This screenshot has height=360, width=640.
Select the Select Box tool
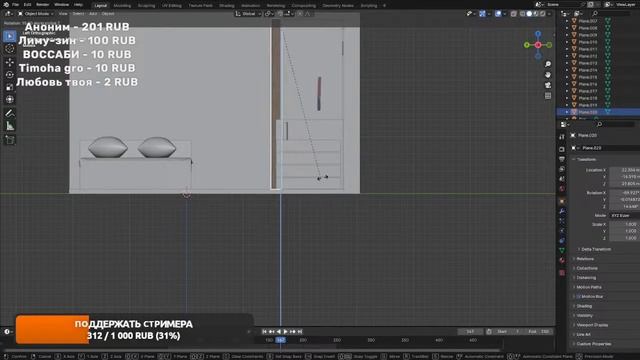point(10,36)
